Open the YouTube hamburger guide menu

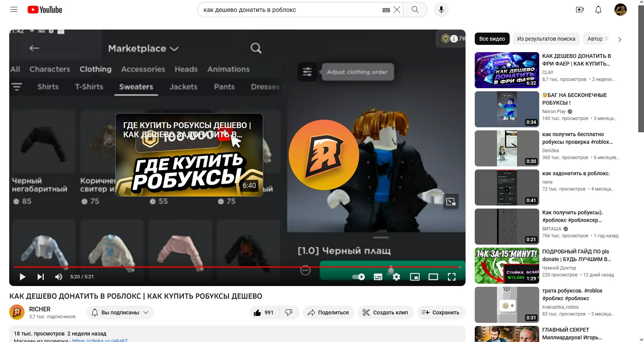point(14,10)
